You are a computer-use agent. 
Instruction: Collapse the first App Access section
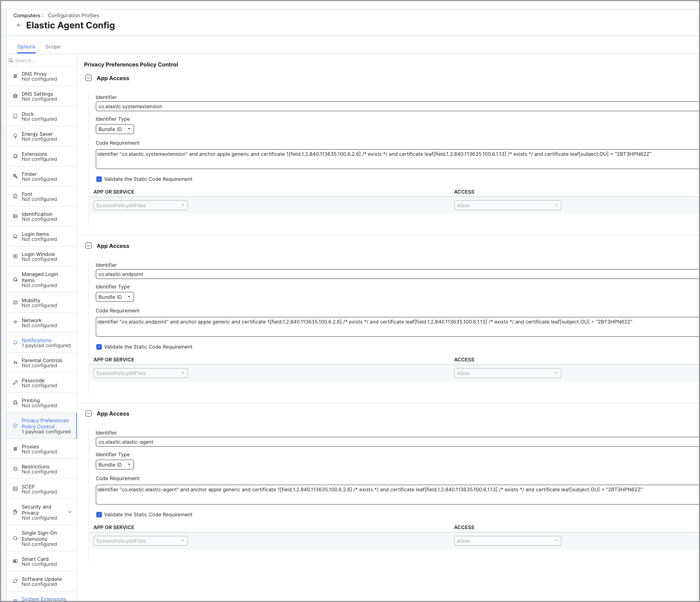tap(88, 78)
